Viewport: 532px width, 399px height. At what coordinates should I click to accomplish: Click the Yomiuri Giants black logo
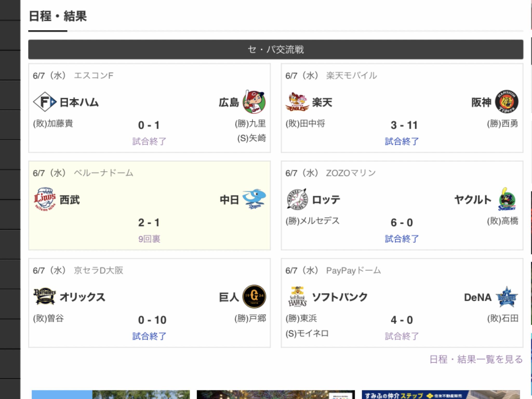(254, 296)
